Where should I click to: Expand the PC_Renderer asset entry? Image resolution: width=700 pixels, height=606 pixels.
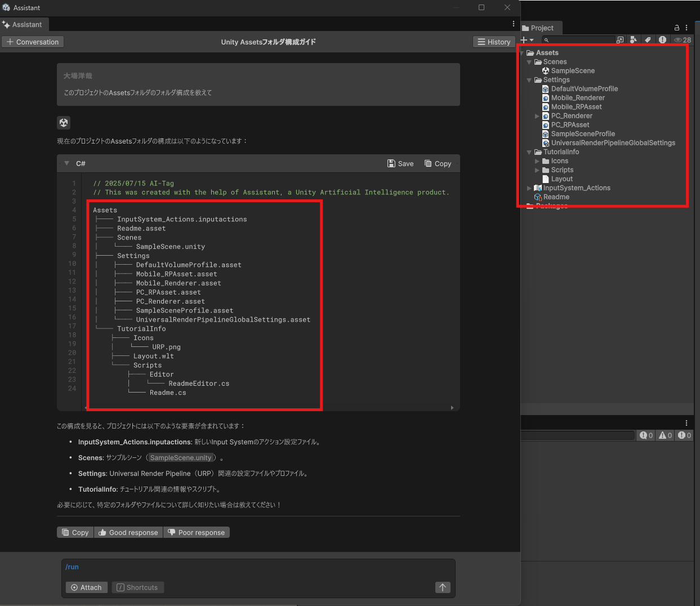tap(537, 115)
